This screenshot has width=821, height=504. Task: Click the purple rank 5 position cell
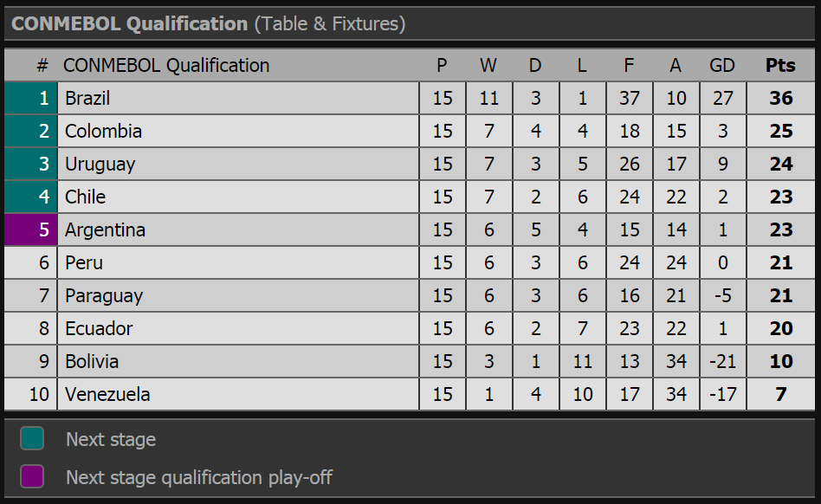(x=30, y=229)
